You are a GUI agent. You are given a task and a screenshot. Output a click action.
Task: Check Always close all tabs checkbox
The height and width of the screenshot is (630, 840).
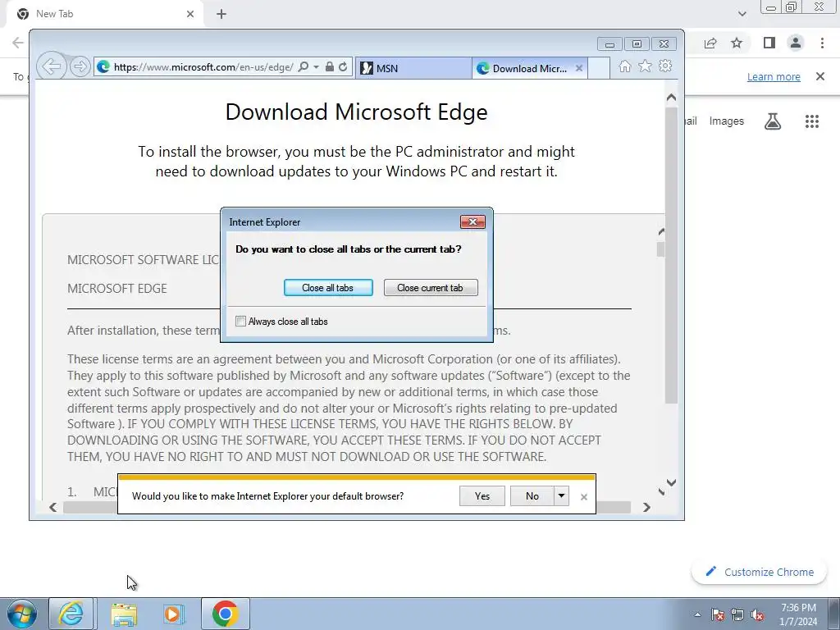[240, 322]
